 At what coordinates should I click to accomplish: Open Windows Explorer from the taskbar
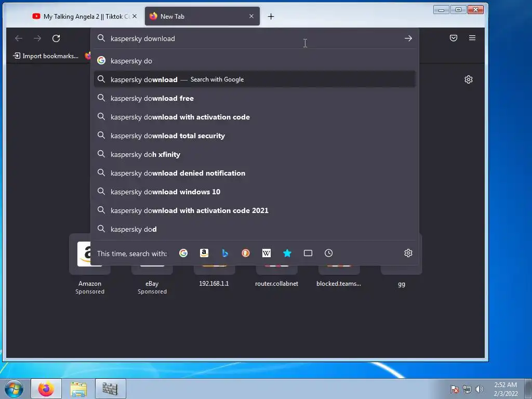tap(78, 389)
